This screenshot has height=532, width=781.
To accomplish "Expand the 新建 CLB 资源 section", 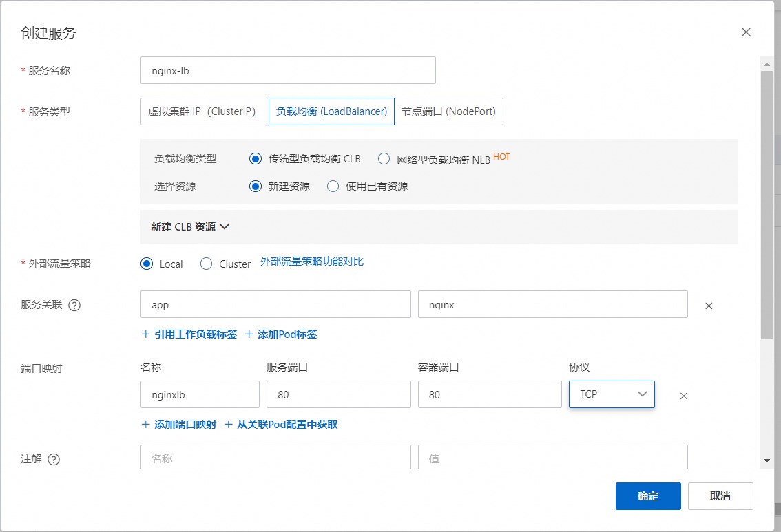I will pos(189,227).
